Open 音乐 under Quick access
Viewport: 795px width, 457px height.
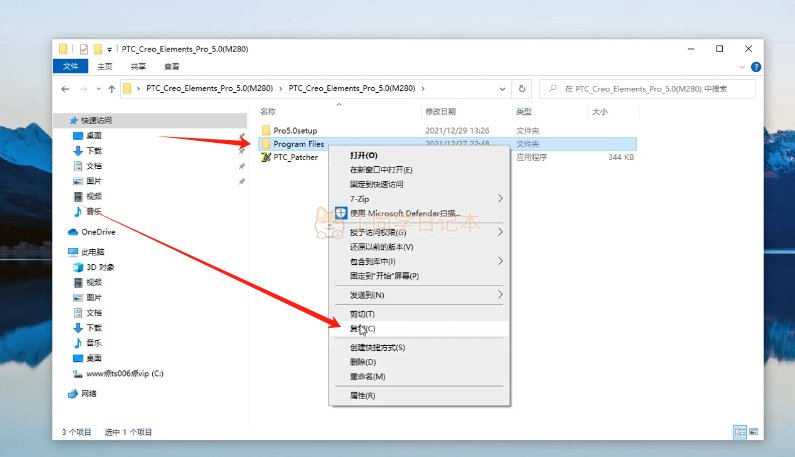(94, 211)
